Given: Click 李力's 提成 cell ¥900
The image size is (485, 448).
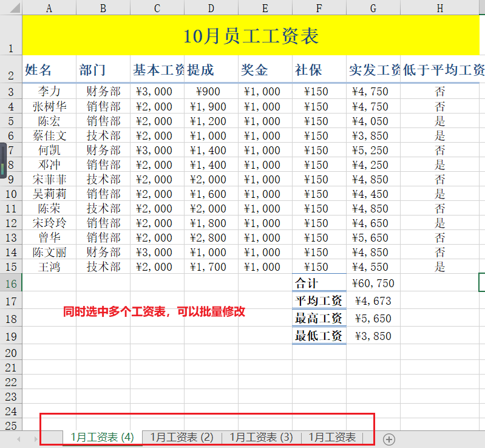Looking at the screenshot, I should pyautogui.click(x=211, y=91).
